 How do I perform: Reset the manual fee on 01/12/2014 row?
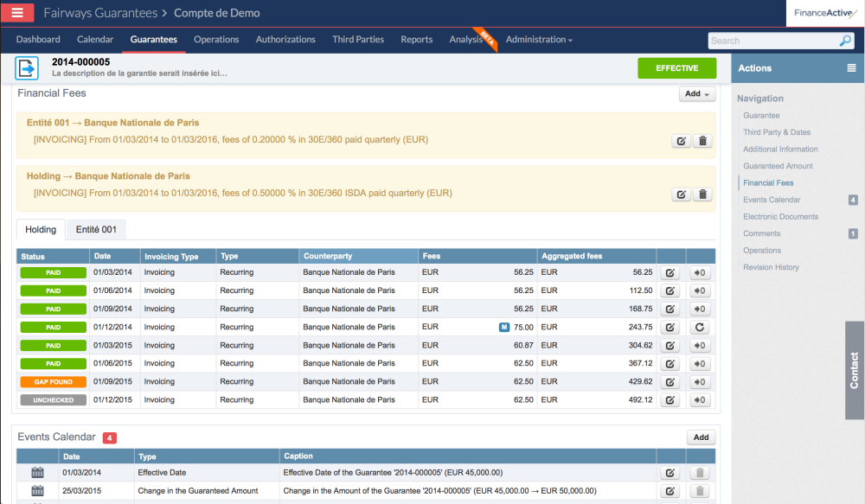700,328
